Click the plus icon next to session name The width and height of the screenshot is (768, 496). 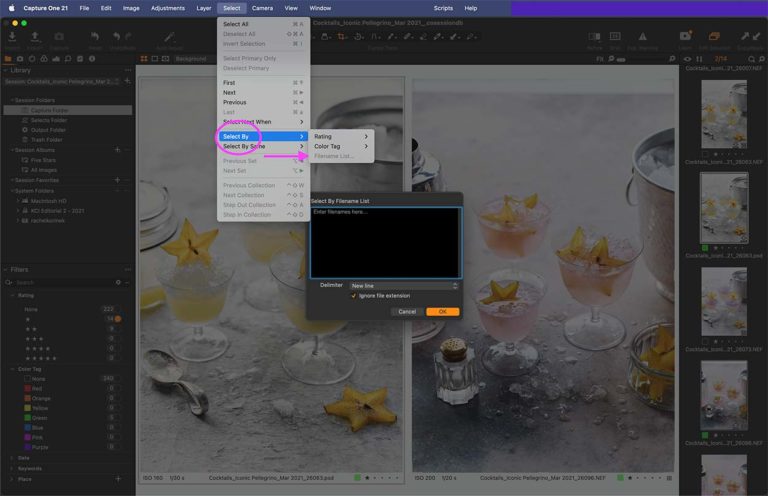(x=127, y=81)
